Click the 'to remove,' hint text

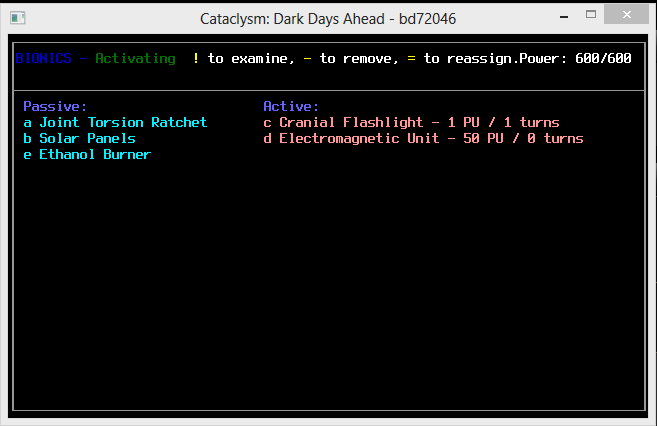pos(359,59)
